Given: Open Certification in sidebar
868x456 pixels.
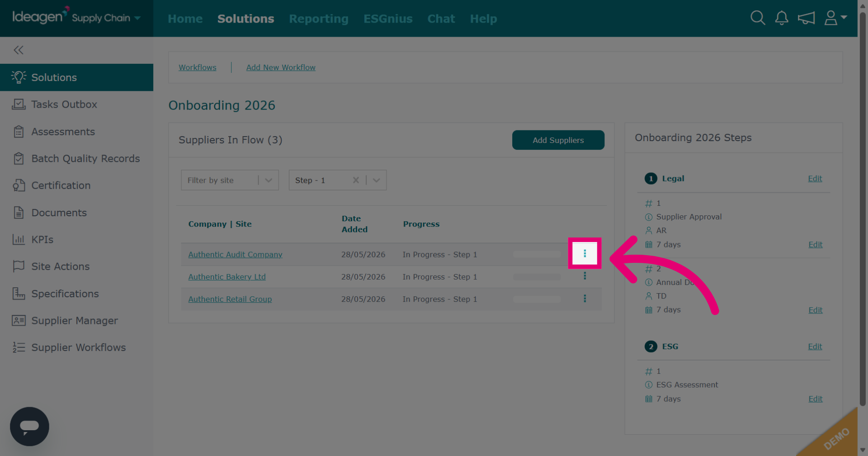Looking at the screenshot, I should click(x=61, y=185).
